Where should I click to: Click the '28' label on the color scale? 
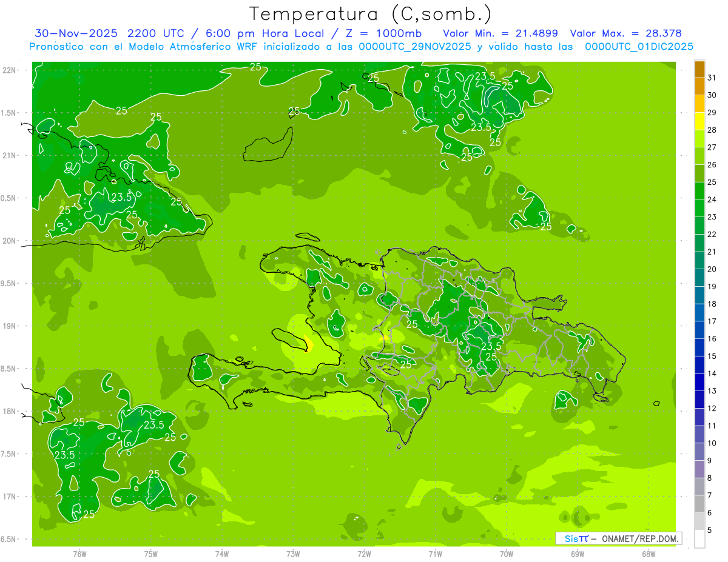(x=712, y=130)
